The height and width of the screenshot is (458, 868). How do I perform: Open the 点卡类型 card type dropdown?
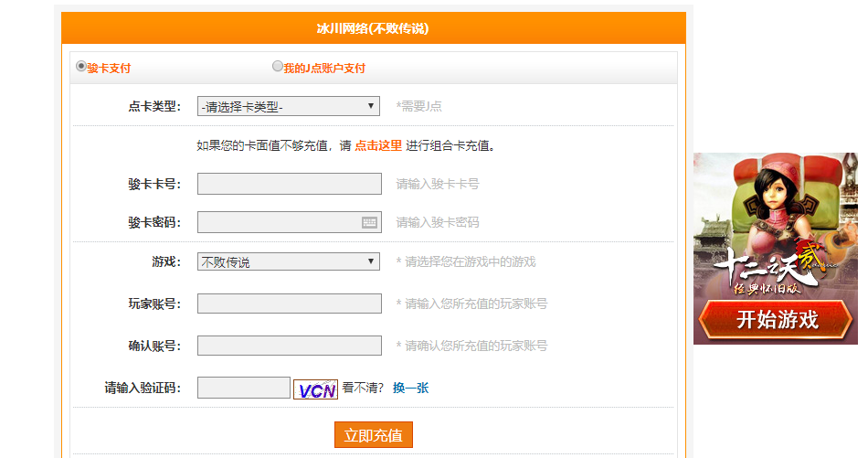pyautogui.click(x=289, y=106)
